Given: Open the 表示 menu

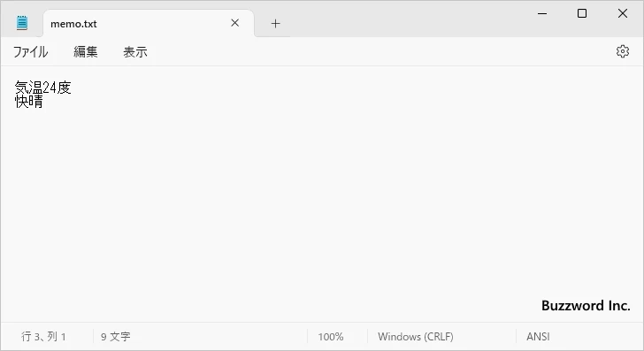Looking at the screenshot, I should tap(135, 52).
